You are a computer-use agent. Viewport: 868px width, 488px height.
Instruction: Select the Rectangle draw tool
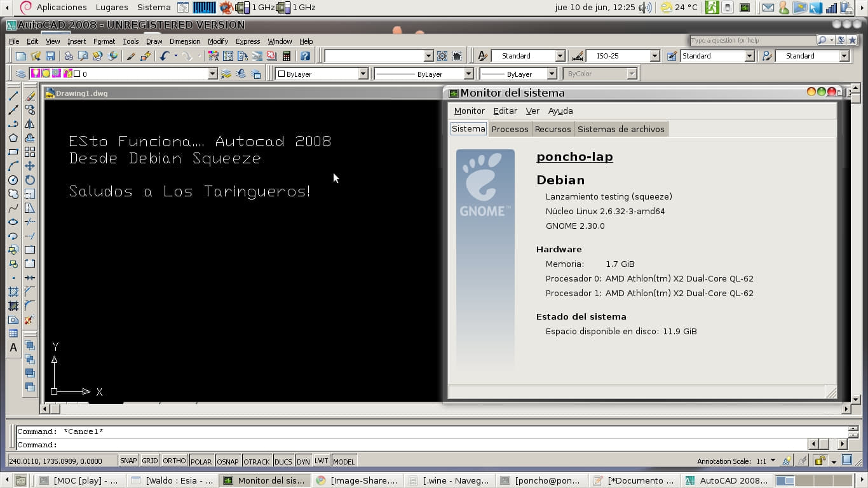[x=13, y=152]
